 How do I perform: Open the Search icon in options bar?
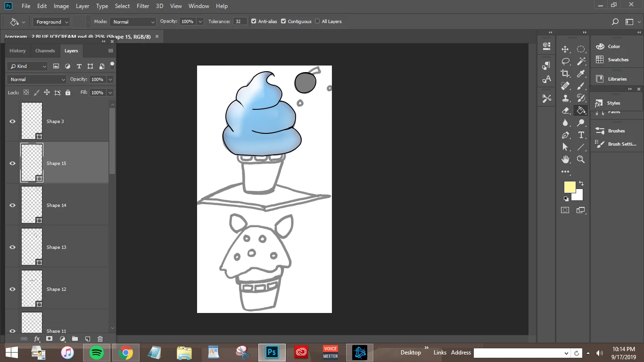(x=615, y=22)
